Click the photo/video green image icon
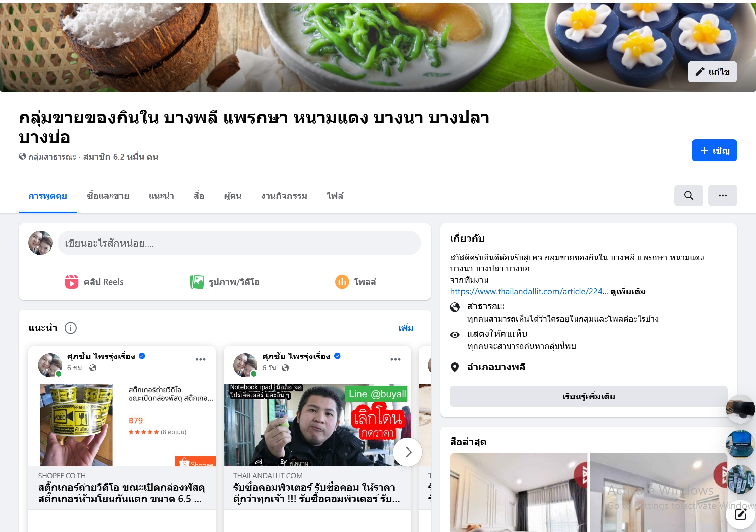756x532 pixels. click(x=197, y=282)
